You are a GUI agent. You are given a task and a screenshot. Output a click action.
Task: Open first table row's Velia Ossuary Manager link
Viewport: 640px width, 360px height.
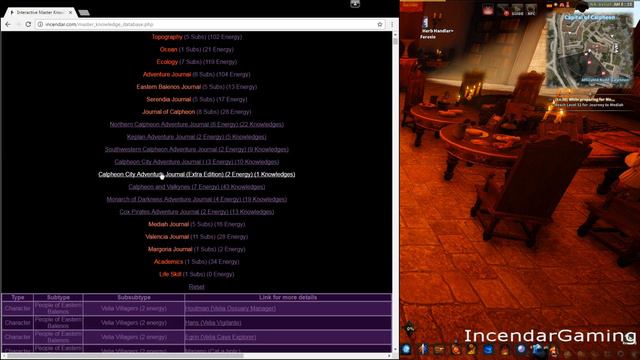point(230,309)
